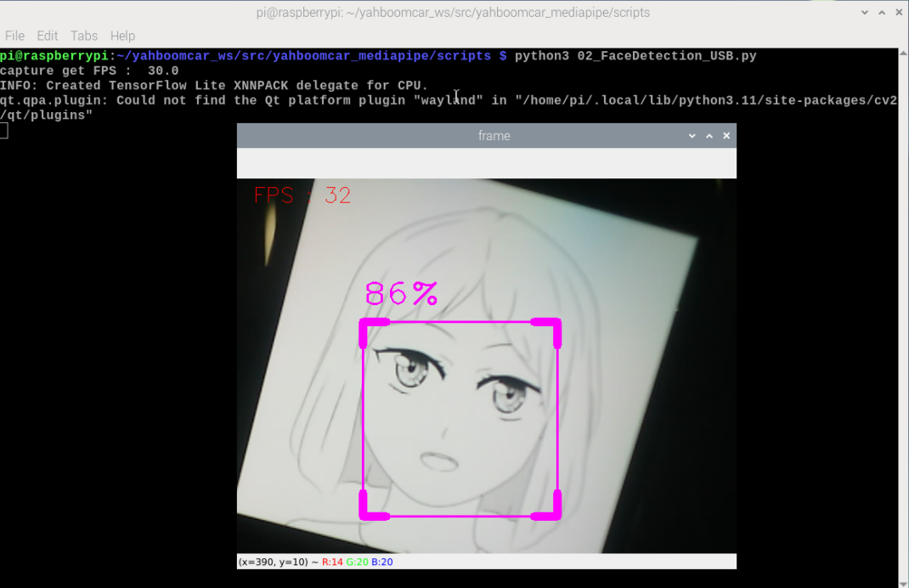Close the terminal window
This screenshot has height=588, width=909.
click(899, 12)
